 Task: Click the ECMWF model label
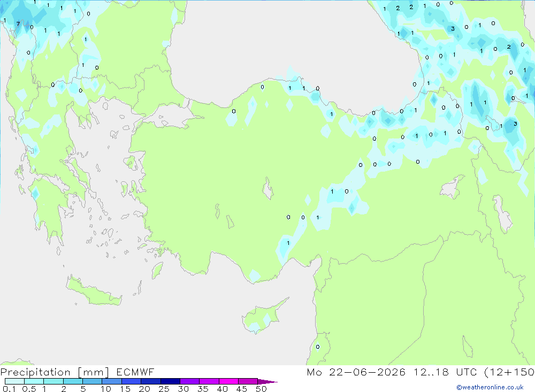[x=135, y=372]
